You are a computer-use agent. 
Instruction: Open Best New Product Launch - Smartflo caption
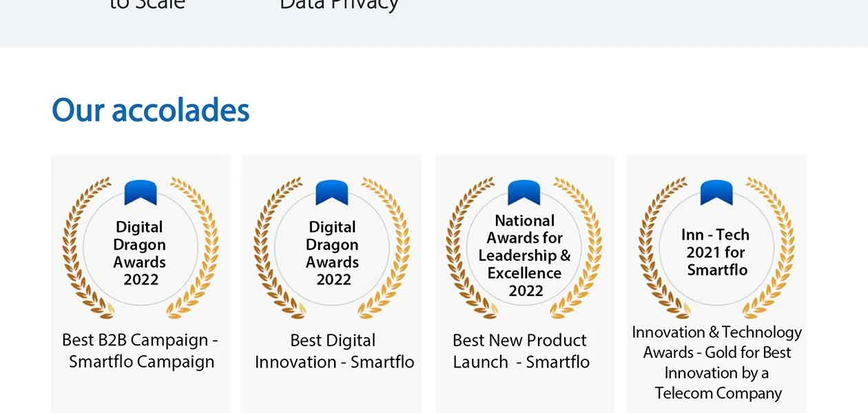point(521,350)
